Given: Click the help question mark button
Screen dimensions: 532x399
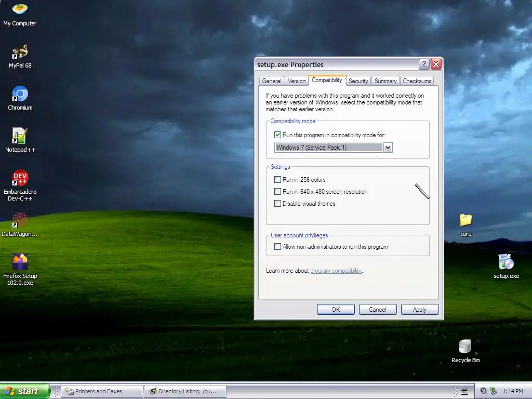Looking at the screenshot, I should click(424, 64).
